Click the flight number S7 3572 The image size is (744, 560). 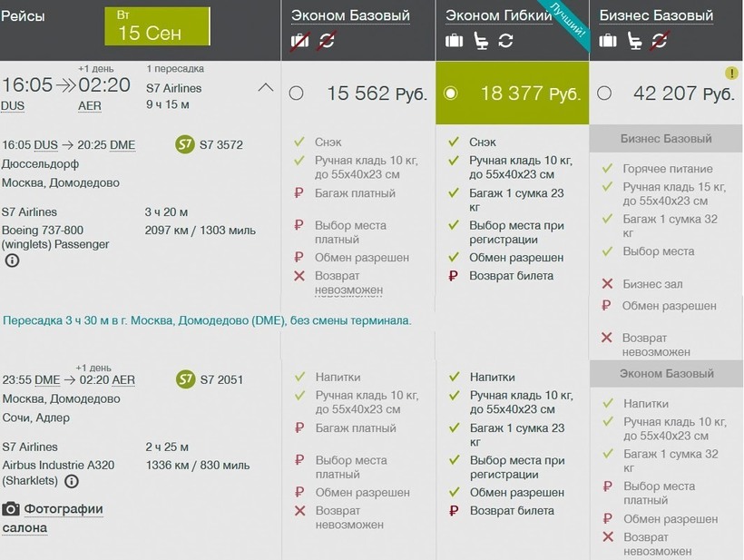(221, 144)
